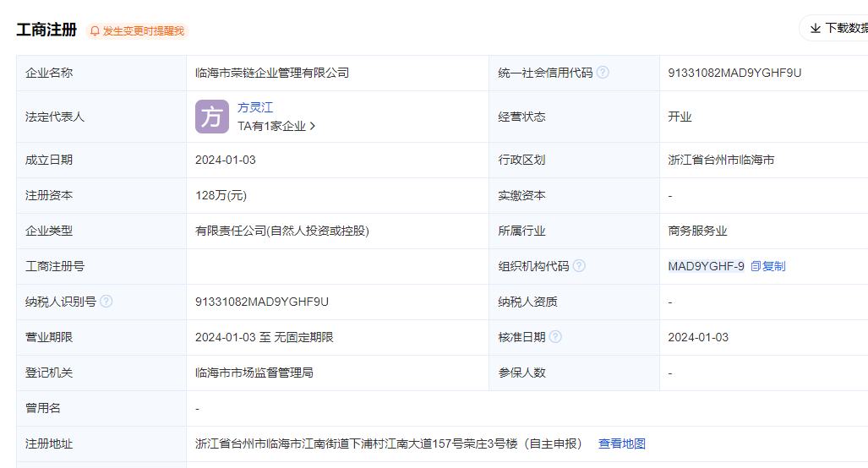The image size is (868, 468).
Task: Click the 成立日期 value 2024-01-03
Action: (226, 160)
